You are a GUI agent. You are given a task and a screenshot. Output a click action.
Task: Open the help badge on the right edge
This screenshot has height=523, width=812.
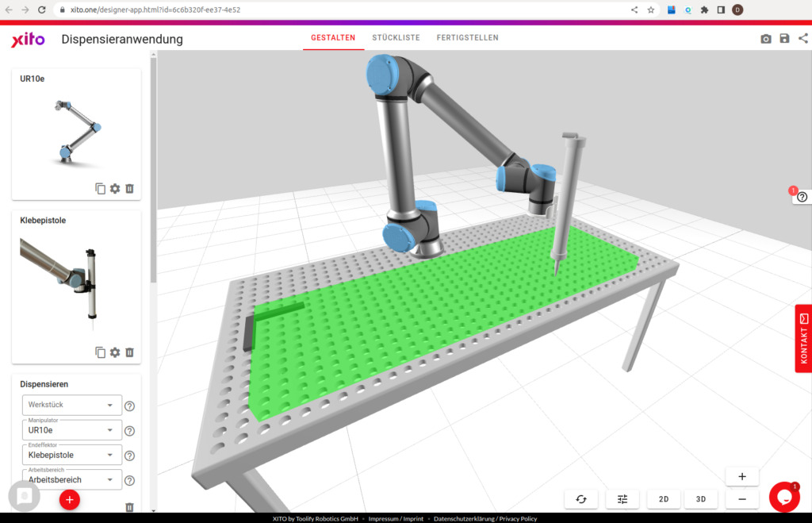[802, 196]
